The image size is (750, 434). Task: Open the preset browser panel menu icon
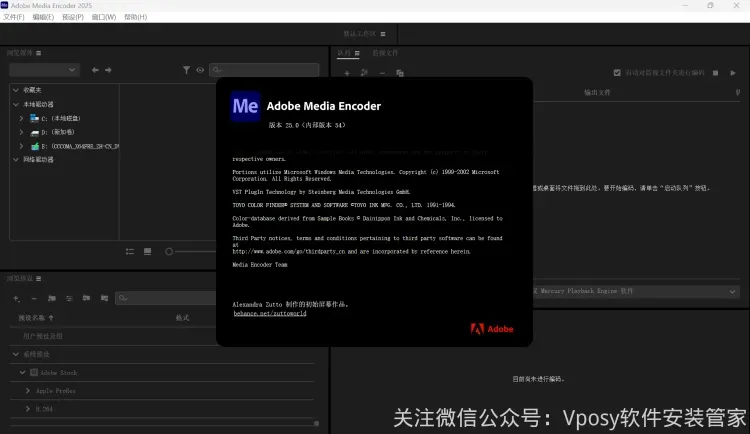(x=39, y=278)
